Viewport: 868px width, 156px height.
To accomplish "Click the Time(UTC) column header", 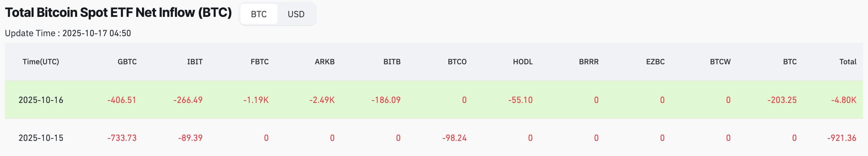I will tap(41, 62).
